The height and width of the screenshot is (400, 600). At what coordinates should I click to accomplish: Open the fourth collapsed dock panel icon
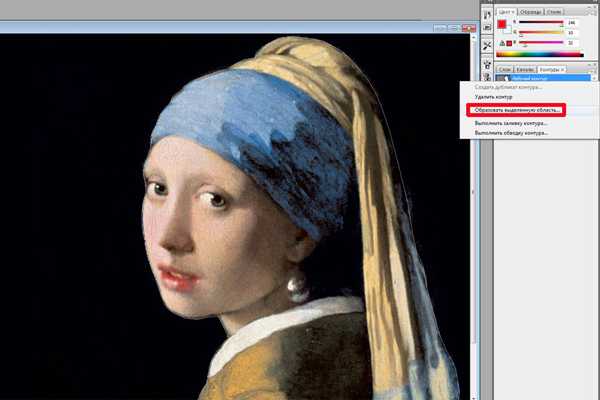(x=487, y=64)
